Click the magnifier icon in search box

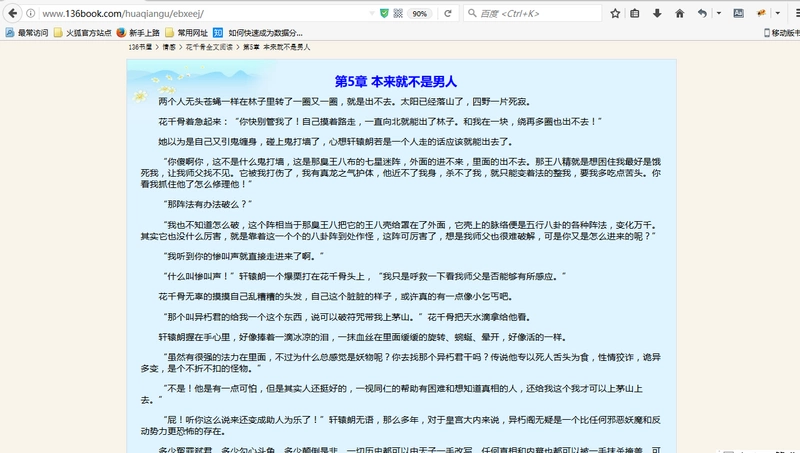pos(472,13)
